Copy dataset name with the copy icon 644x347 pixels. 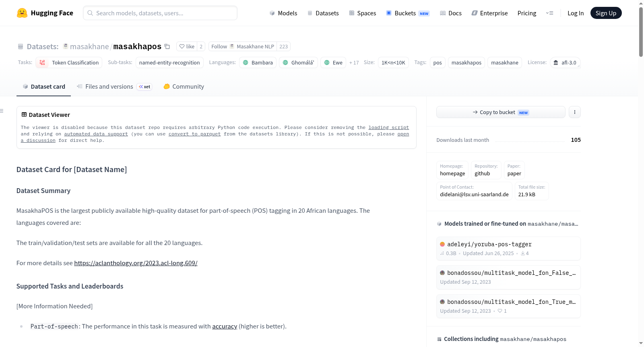click(x=167, y=46)
